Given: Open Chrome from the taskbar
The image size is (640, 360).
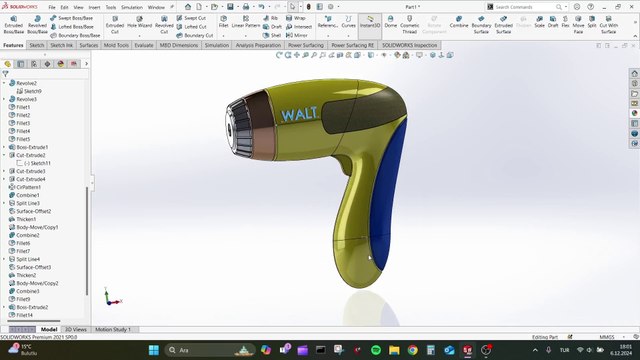Looking at the screenshot, I should click(412, 350).
